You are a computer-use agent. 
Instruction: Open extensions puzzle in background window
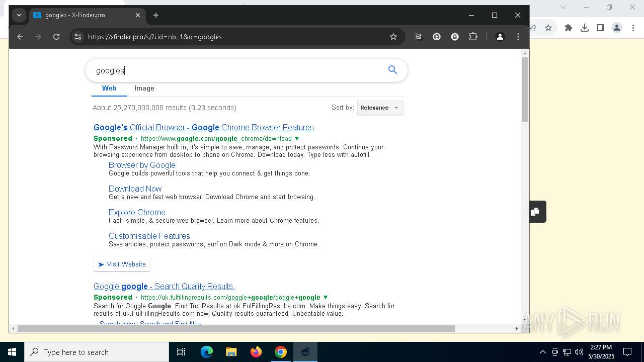pyautogui.click(x=569, y=28)
